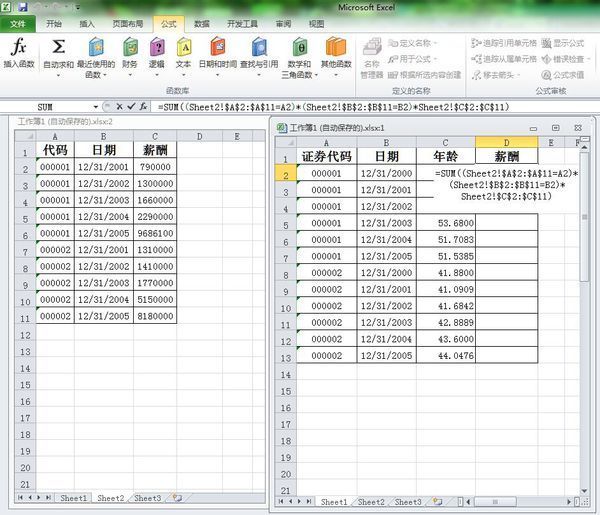
Task: Click insert worksheet icon in right window
Action: 437,502
